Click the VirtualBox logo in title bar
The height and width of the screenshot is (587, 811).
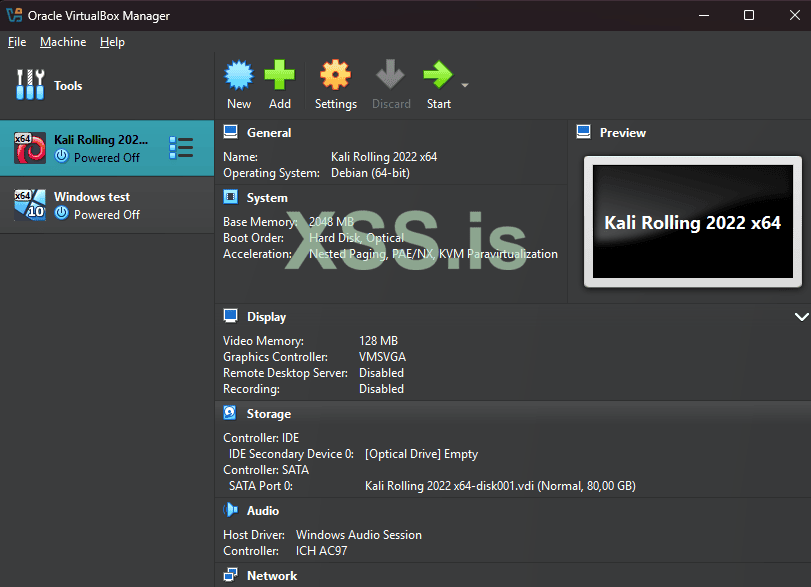(x=14, y=15)
